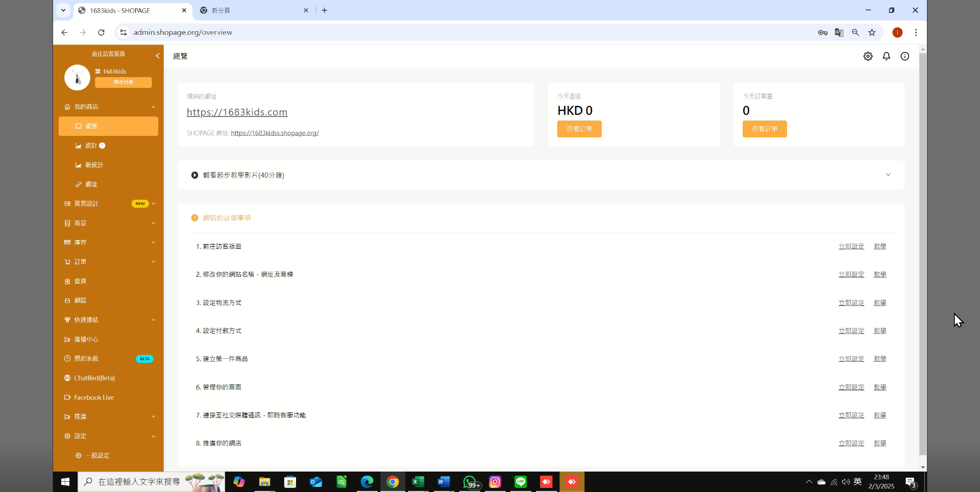The height and width of the screenshot is (492, 980).
Task: Open the Chrome three-dot menu
Action: (916, 32)
